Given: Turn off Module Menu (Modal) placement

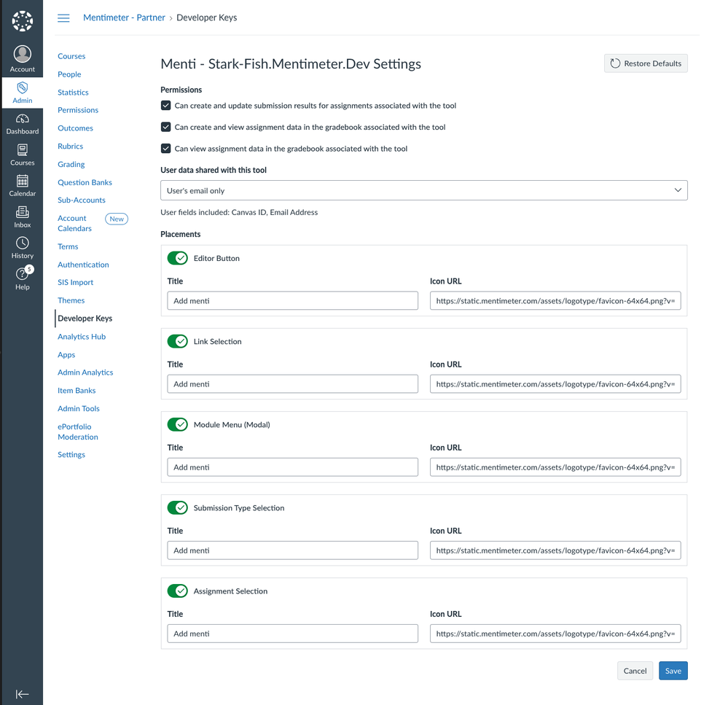Looking at the screenshot, I should click(x=178, y=424).
